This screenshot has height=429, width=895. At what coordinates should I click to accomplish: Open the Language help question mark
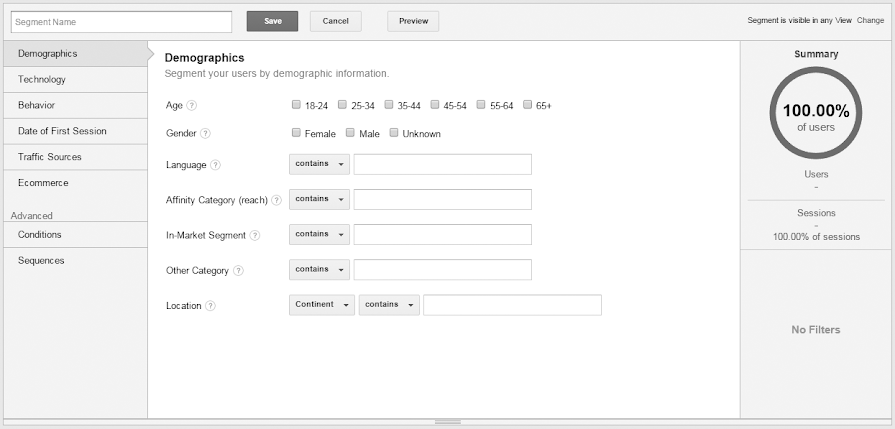(x=215, y=165)
